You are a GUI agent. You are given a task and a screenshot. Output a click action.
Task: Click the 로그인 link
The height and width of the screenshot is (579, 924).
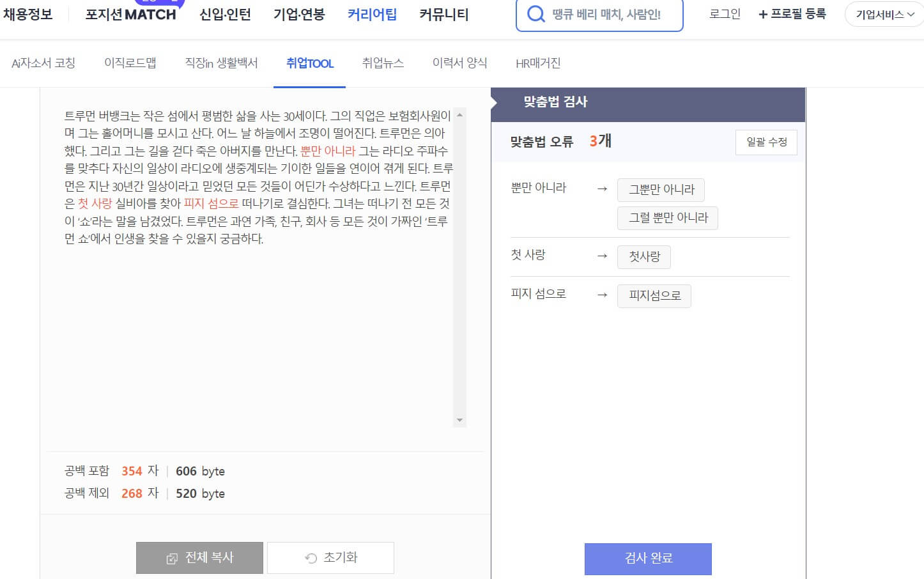pos(724,13)
